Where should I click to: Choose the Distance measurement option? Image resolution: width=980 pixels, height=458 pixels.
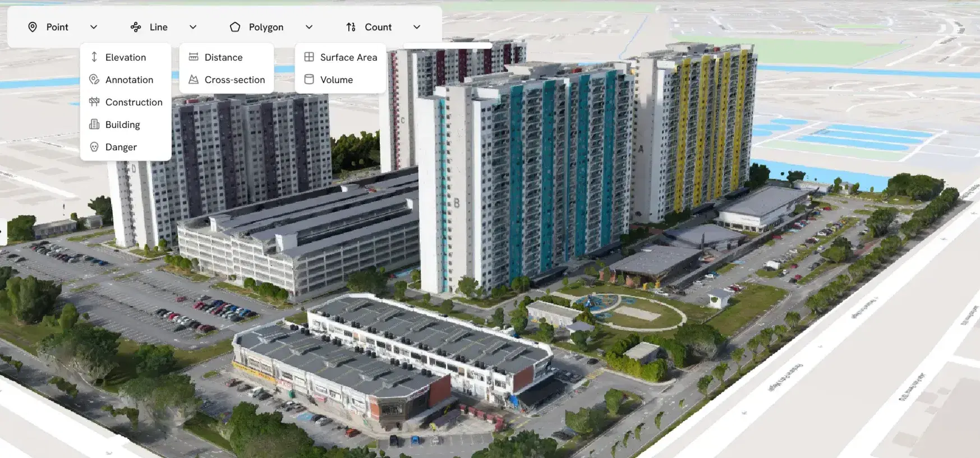coord(223,57)
